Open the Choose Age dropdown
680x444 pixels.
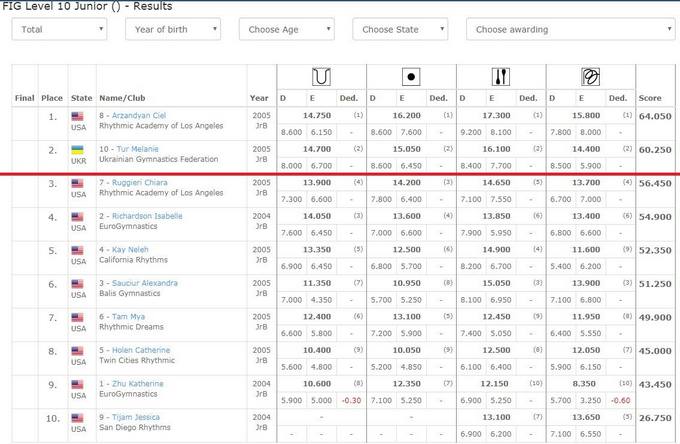pos(286,30)
